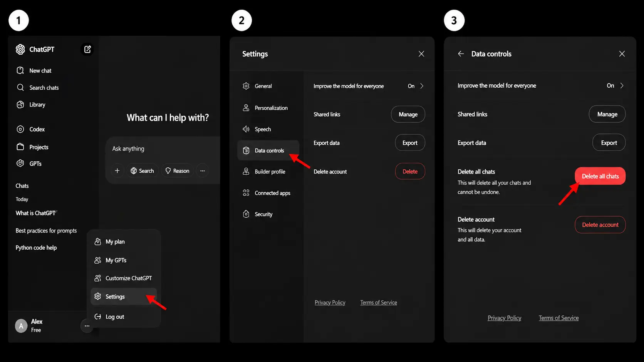This screenshot has height=362, width=644.
Task: Select My plan in account menu
Action: pyautogui.click(x=124, y=242)
